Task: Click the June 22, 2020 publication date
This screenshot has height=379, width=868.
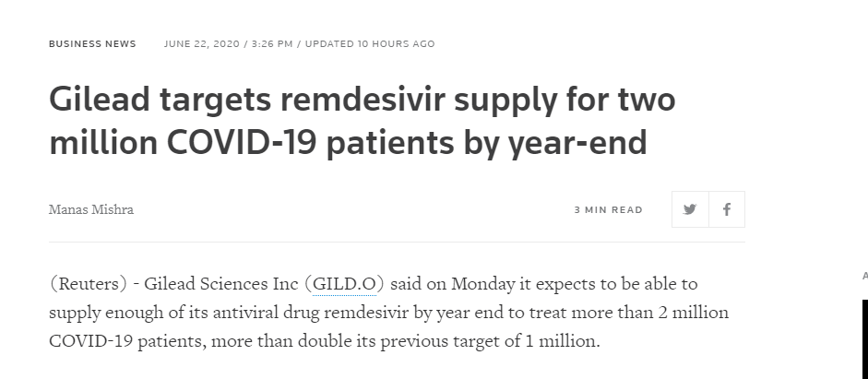Action: [201, 44]
